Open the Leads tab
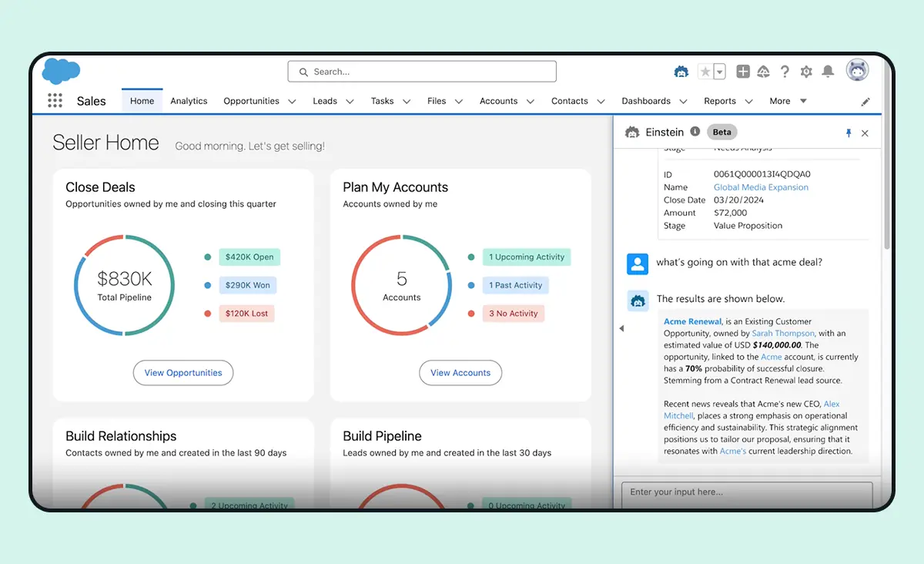Screen dimensions: 924x564 [325, 101]
